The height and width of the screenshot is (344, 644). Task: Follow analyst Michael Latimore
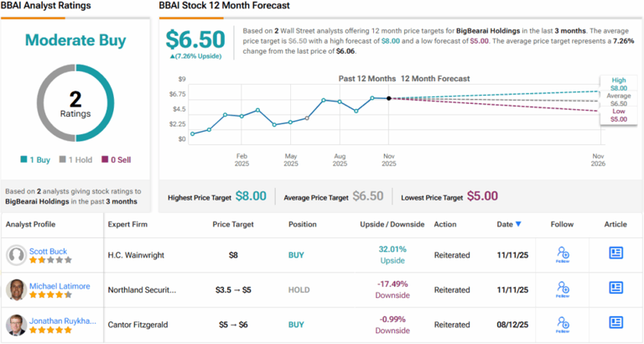[x=563, y=289]
